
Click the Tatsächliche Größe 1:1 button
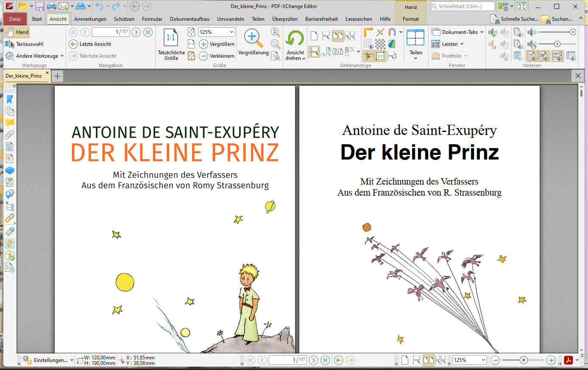coord(171,44)
